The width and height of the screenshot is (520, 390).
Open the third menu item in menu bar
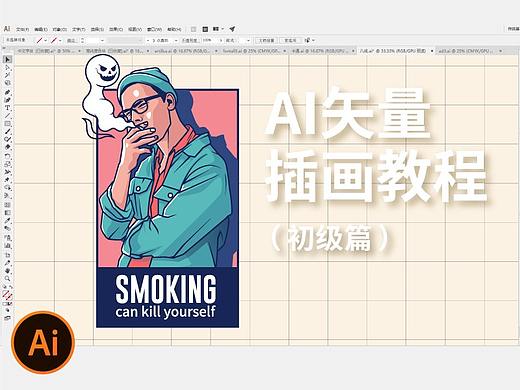coord(60,29)
